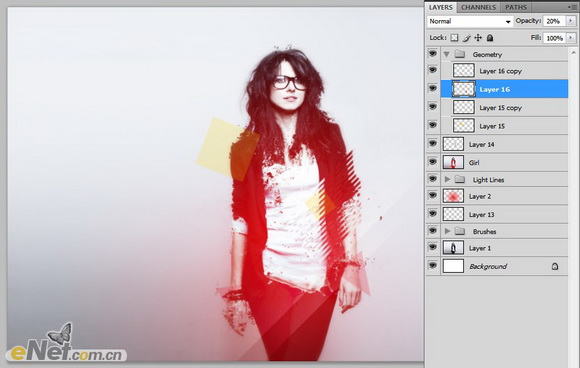Click the lock image pixels brush icon
This screenshot has height=368, width=580.
466,38
